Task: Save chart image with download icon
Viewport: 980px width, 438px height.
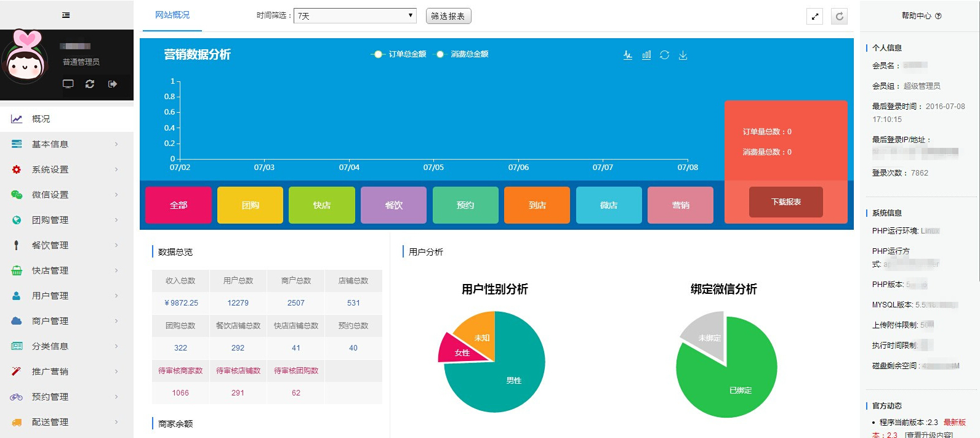Action: click(683, 55)
